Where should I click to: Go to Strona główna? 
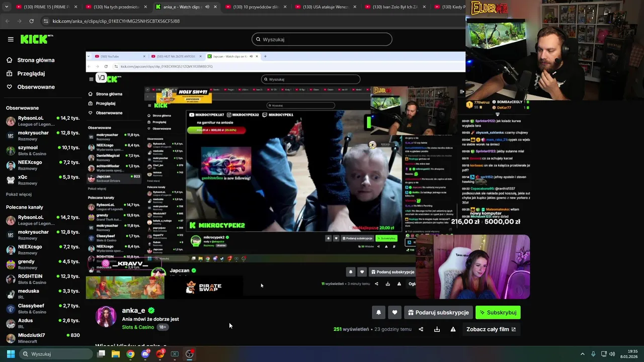tap(36, 60)
